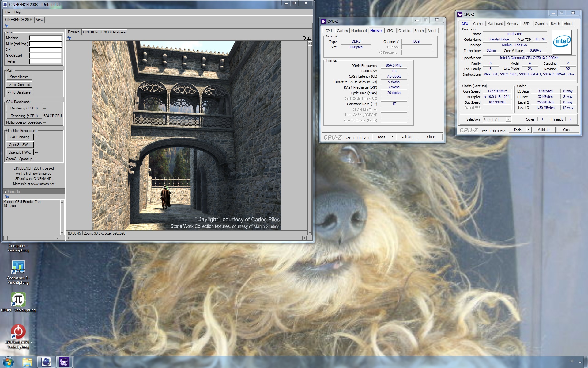Open Geekbench 3 desktop shortcut

pyautogui.click(x=18, y=272)
